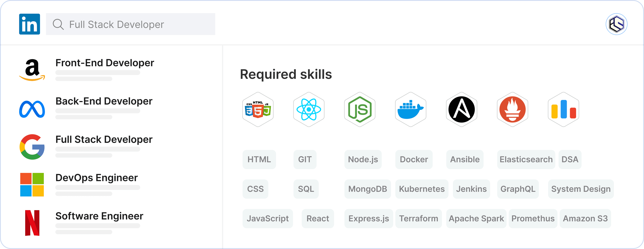Click the search magnifier icon
The height and width of the screenshot is (249, 644).
click(58, 24)
